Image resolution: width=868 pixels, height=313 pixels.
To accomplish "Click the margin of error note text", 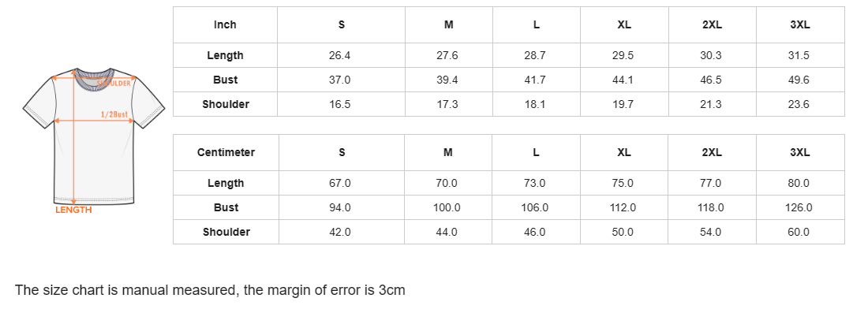I will click(211, 290).
